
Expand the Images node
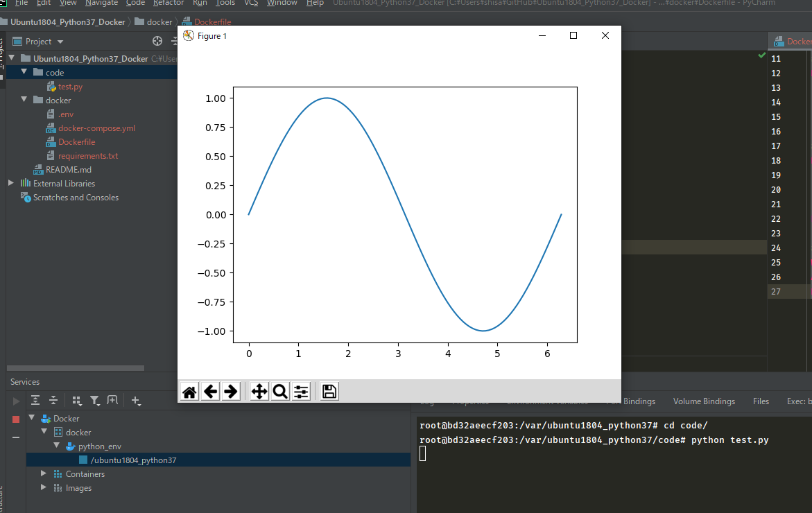(x=44, y=487)
